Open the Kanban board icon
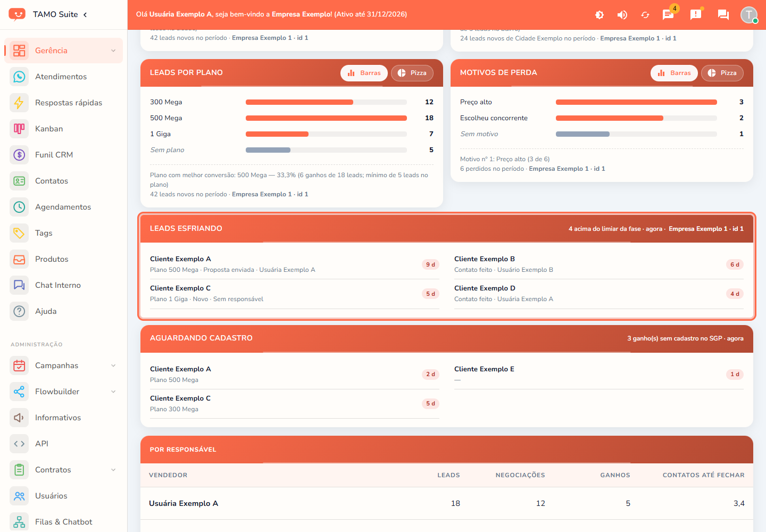 coord(19,129)
